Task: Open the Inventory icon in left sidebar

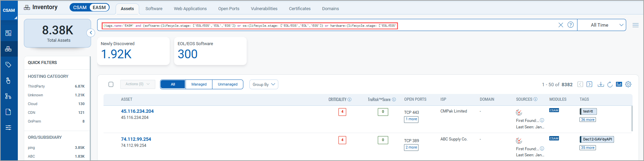Action: pyautogui.click(x=8, y=49)
